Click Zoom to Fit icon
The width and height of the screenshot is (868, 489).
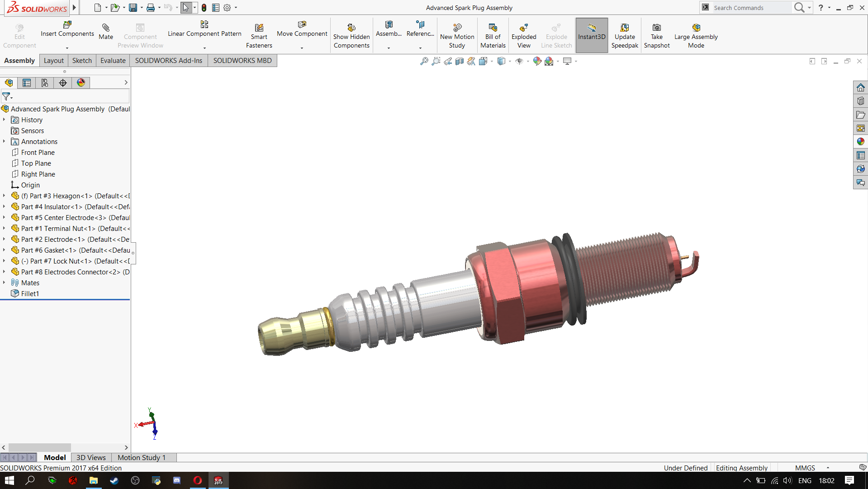pos(424,61)
